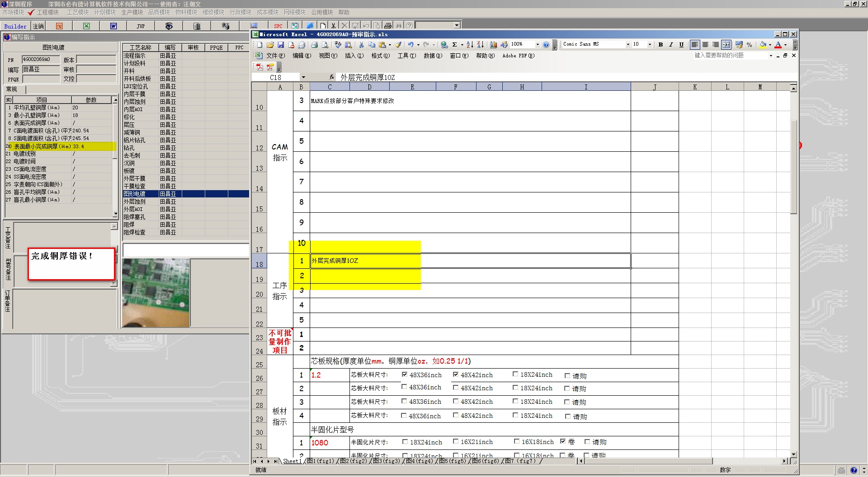This screenshot has width=868, height=477.
Task: Toggle Italic formatting
Action: coord(671,44)
